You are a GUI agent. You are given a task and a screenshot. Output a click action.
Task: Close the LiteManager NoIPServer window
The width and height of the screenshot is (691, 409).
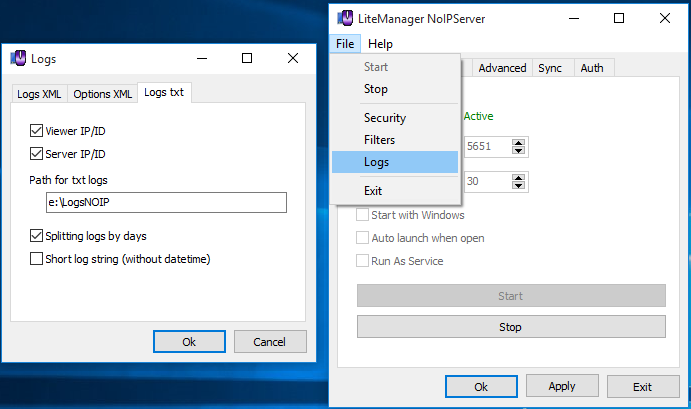point(665,18)
